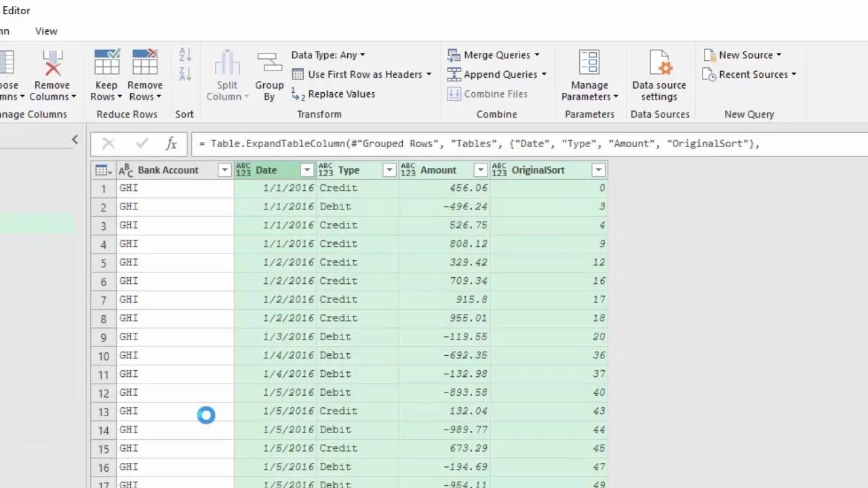The height and width of the screenshot is (488, 868).
Task: Open the View ribbon tab
Action: tap(46, 31)
